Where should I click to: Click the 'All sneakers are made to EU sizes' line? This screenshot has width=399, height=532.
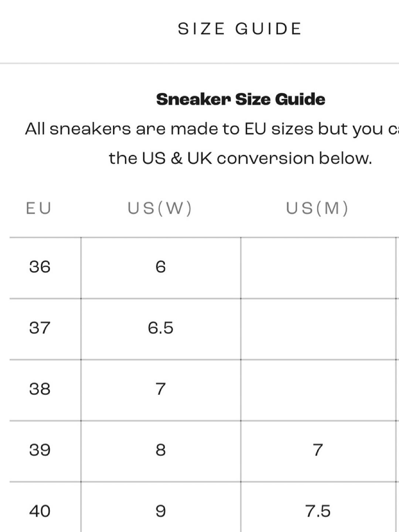pyautogui.click(x=212, y=129)
